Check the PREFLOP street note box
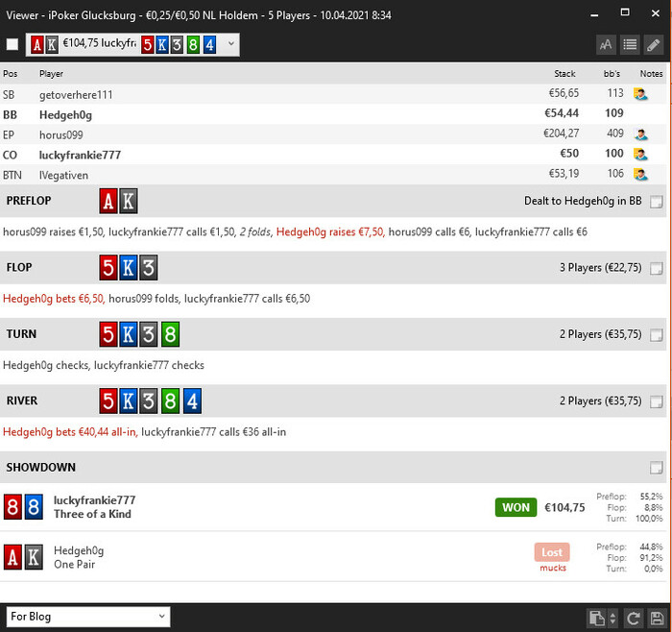Viewport: 672px width, 632px height. coord(656,202)
